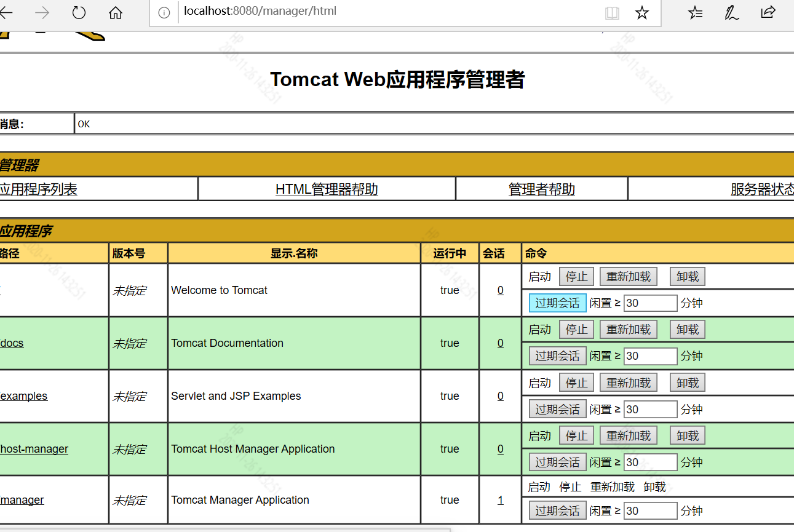Expire sessions for Tomcat Host Manager
The height and width of the screenshot is (532, 794).
tap(558, 462)
